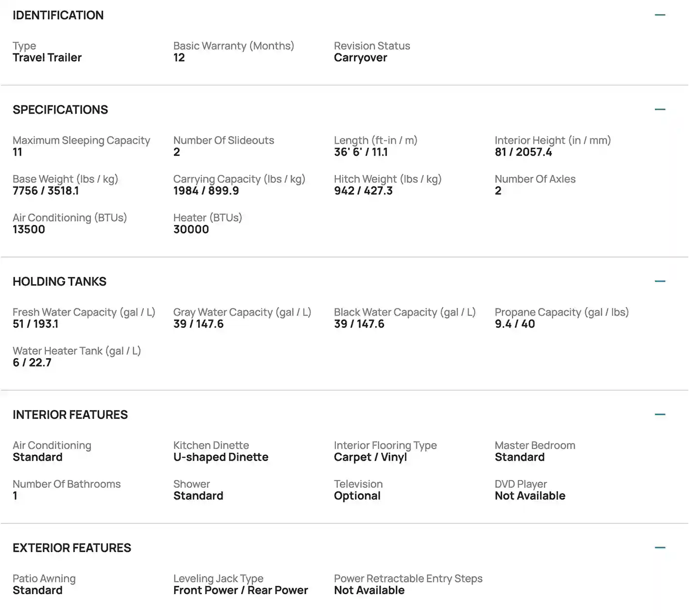Click the Propane Capacity label
Image resolution: width=700 pixels, height=616 pixels.
(561, 312)
